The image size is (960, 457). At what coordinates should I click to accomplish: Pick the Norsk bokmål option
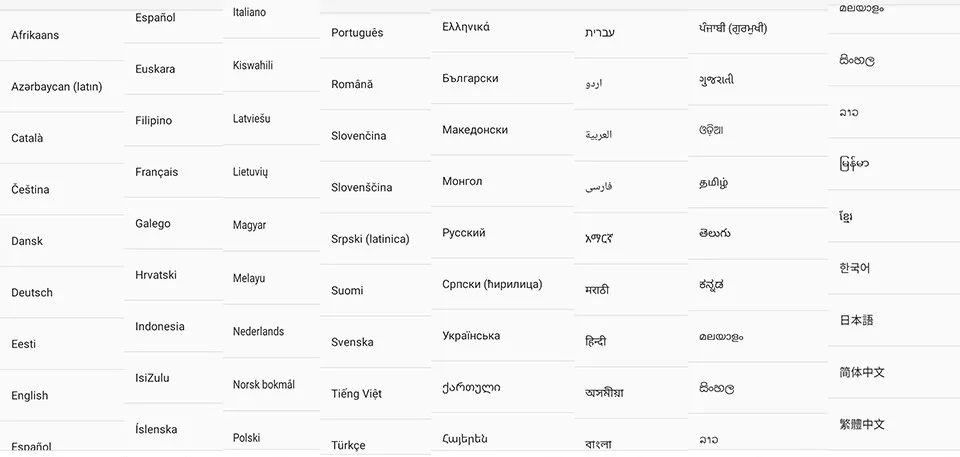(x=271, y=385)
